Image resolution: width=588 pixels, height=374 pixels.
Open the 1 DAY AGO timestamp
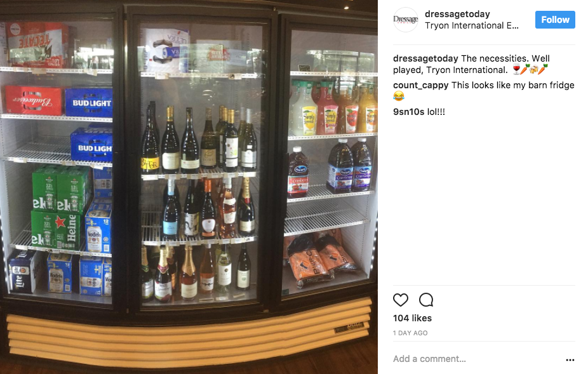[410, 333]
